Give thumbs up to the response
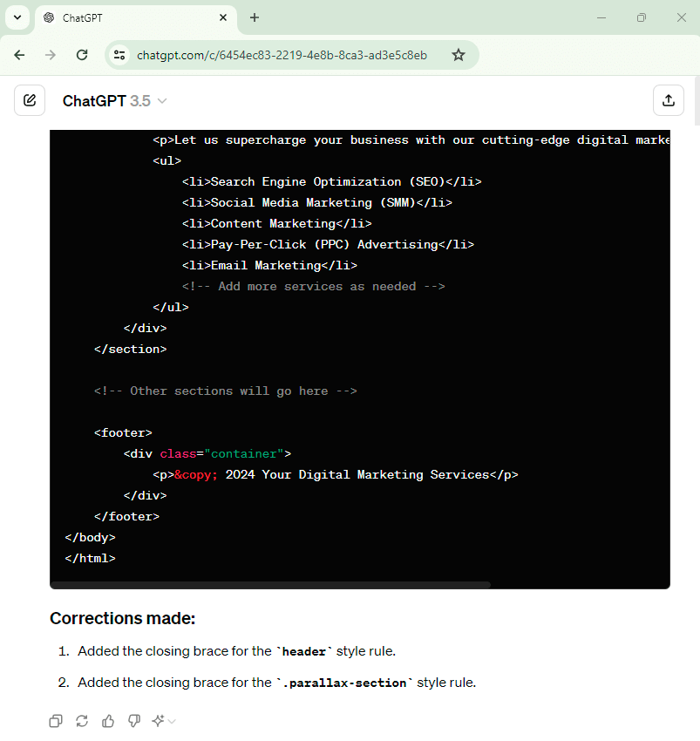700x741 pixels. 108,721
